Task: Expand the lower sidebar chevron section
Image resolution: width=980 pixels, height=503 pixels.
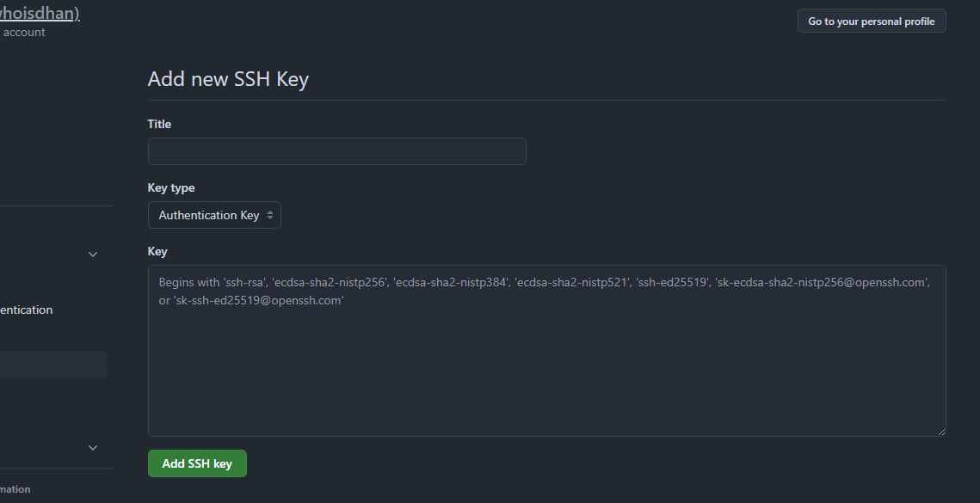Action: [x=93, y=447]
